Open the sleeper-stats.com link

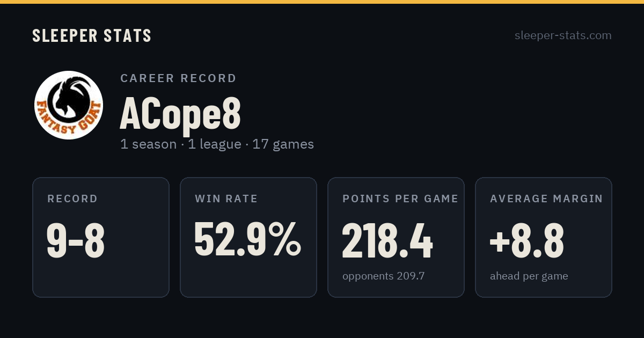(563, 35)
